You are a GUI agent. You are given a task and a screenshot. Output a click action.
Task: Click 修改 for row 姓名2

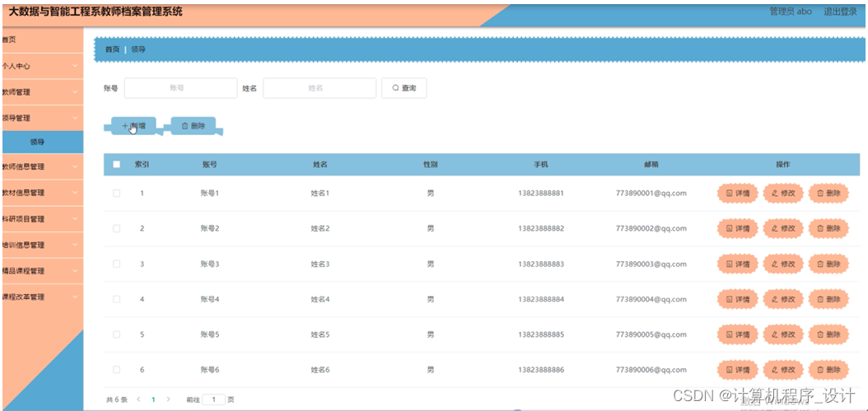click(x=783, y=228)
